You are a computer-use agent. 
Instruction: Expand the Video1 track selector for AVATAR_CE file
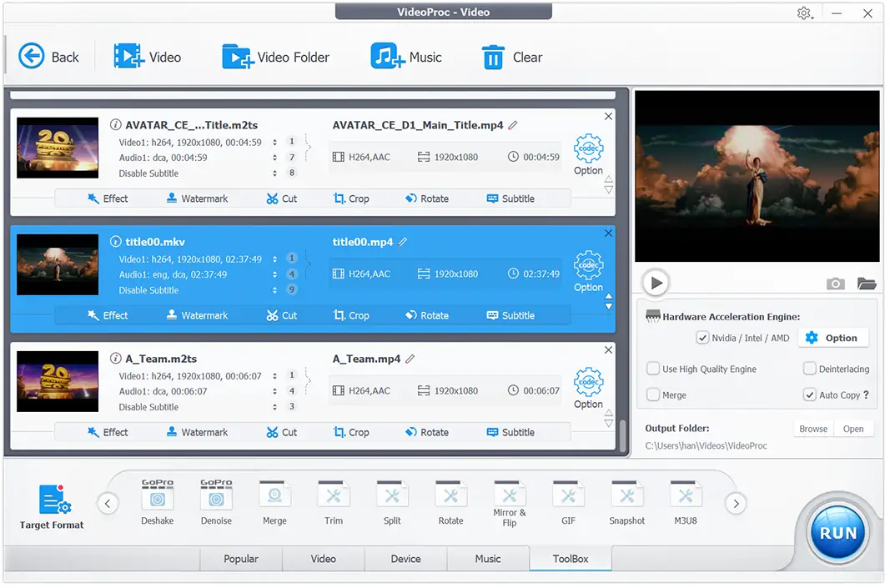point(275,142)
